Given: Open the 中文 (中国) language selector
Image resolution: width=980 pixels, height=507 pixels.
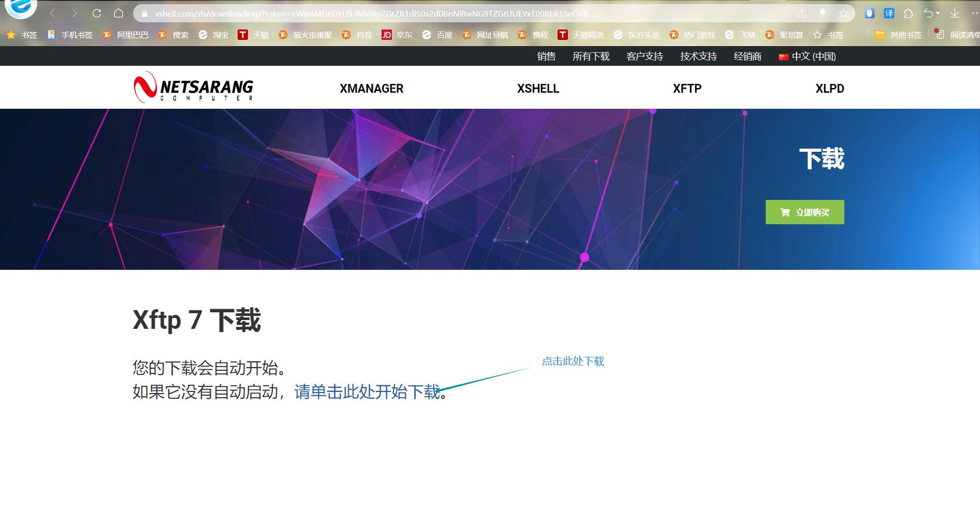Looking at the screenshot, I should (x=807, y=56).
